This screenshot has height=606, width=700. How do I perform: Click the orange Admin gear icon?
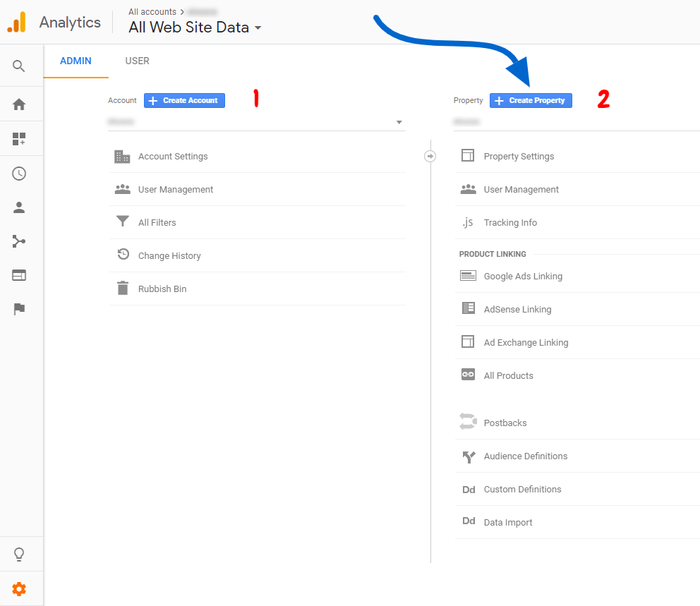(19, 589)
